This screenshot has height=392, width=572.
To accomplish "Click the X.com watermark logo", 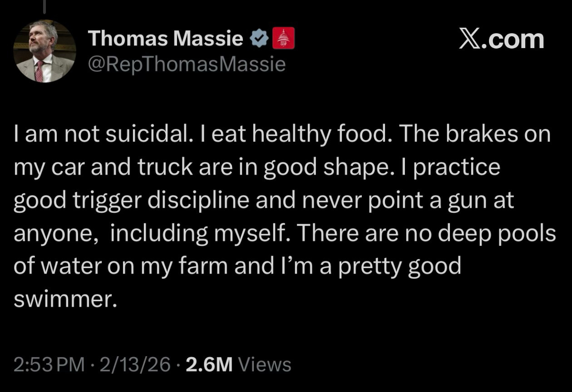I will tap(501, 39).
